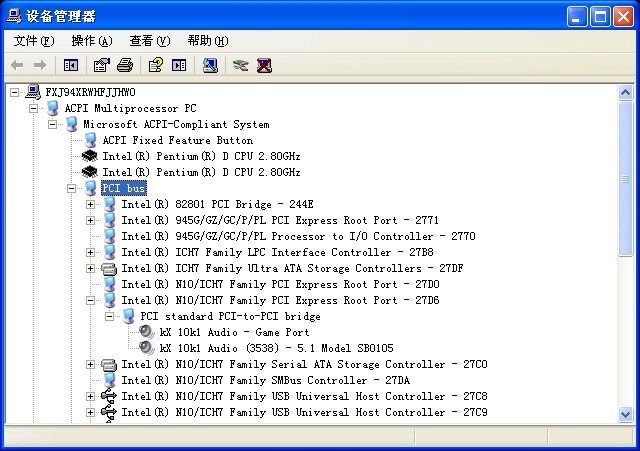Expand USB Universal Host Controller - 27C8
This screenshot has width=640, height=451.
(91, 396)
